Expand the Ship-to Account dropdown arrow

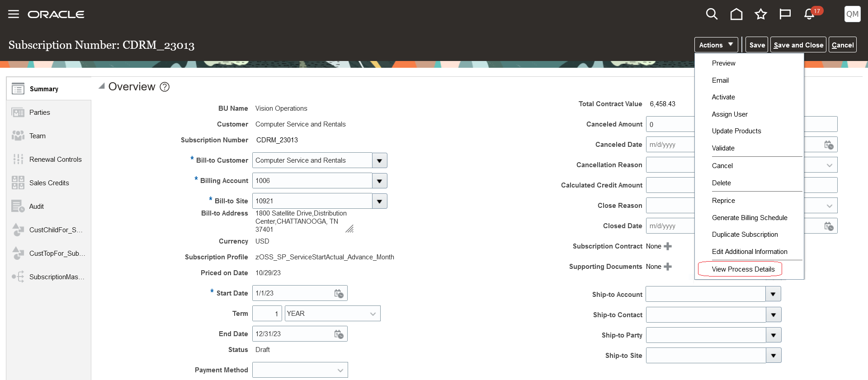774,294
